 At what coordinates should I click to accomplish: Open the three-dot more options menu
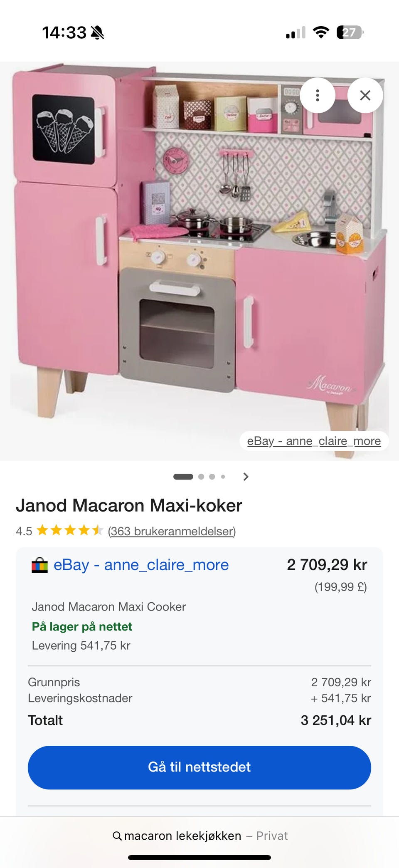point(318,95)
